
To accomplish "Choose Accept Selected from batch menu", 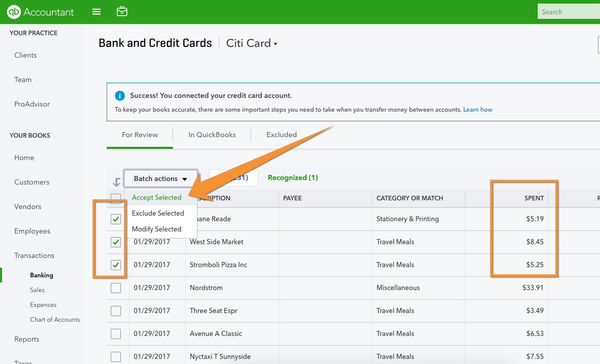I will click(157, 197).
